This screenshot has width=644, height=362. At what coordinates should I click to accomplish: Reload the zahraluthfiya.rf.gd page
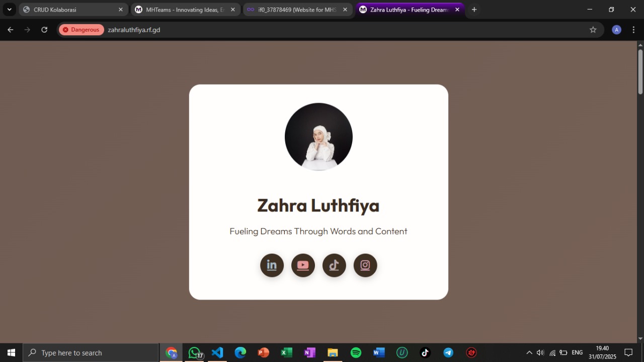(44, 30)
